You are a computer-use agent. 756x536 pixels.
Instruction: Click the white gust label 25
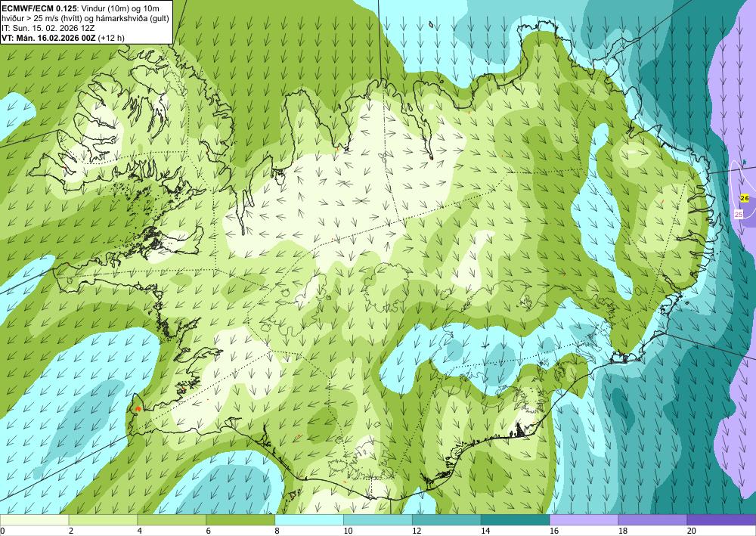pyautogui.click(x=739, y=214)
